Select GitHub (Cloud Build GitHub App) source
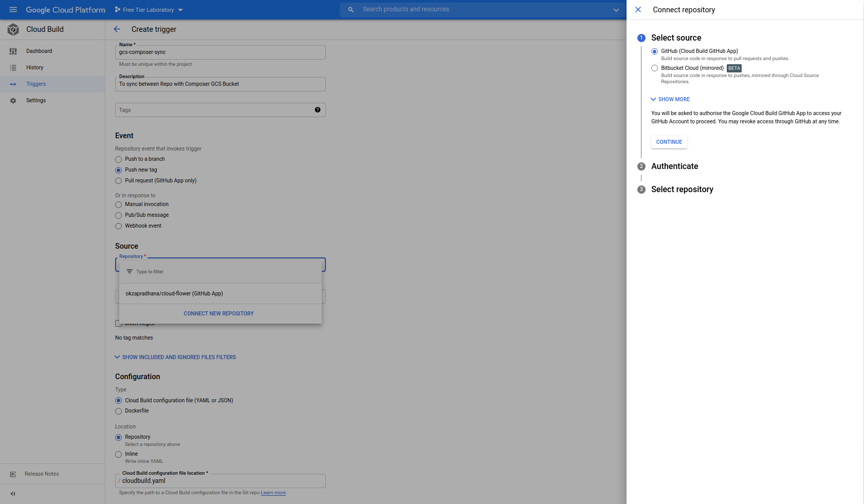 pos(655,52)
